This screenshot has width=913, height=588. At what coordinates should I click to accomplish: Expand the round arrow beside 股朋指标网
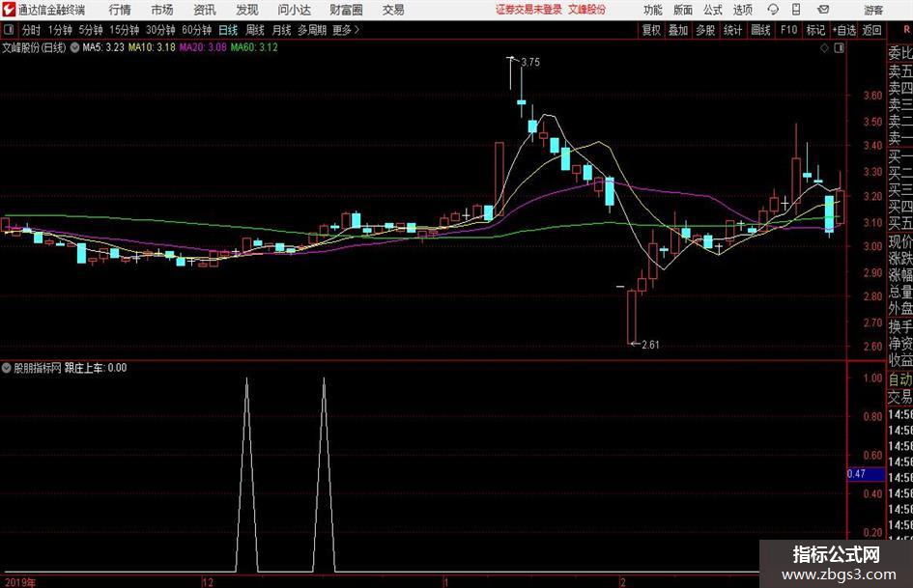click(x=7, y=367)
